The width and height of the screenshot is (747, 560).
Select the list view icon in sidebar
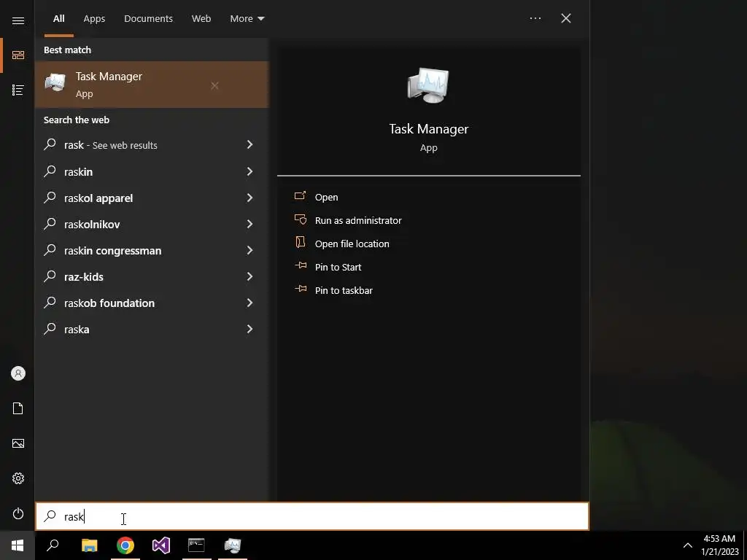18,90
